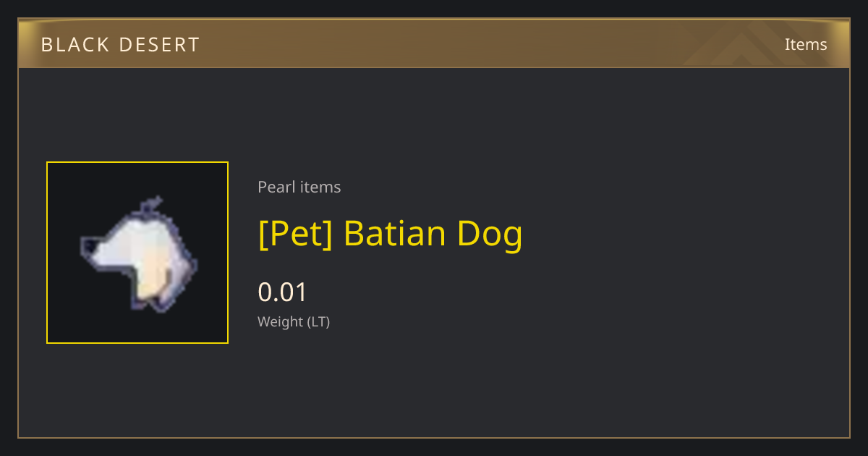
Task: Click the chevron emblem in the gold header
Action: click(745, 43)
